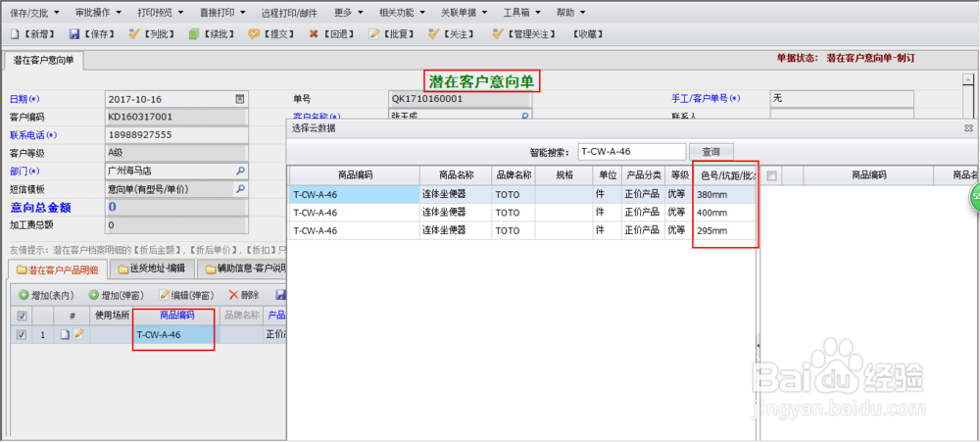
Task: Open 关联单据 dropdown menu
Action: click(465, 12)
